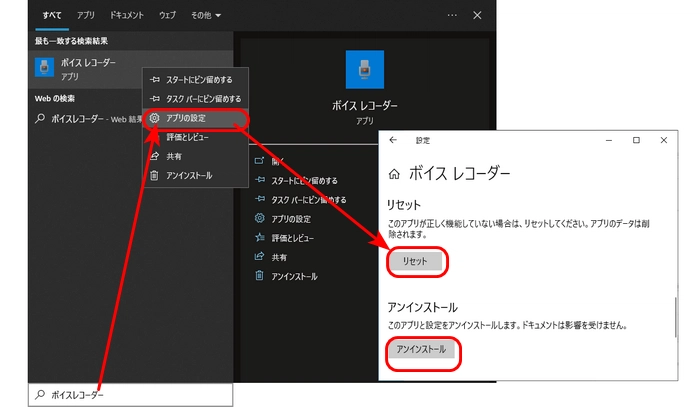Open アプリの設定 in the preview pane
700x407 pixels.
(x=291, y=219)
